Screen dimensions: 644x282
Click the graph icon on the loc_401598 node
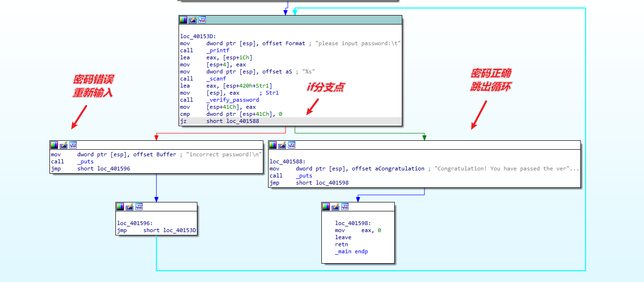click(x=345, y=207)
